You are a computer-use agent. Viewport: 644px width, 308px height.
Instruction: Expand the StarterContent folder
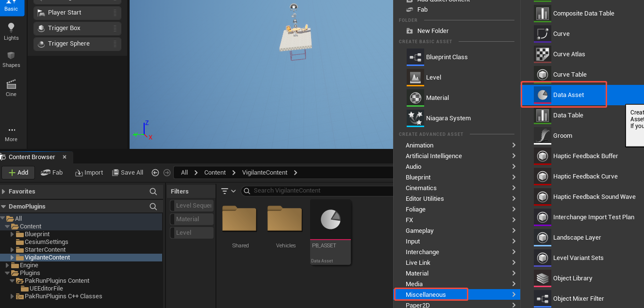click(x=13, y=250)
